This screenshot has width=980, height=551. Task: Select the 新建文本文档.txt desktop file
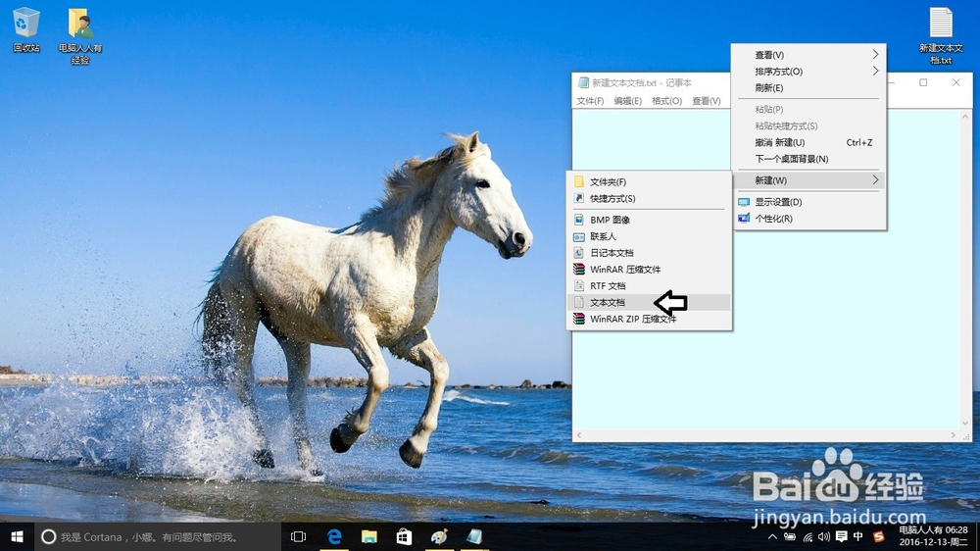click(x=941, y=35)
